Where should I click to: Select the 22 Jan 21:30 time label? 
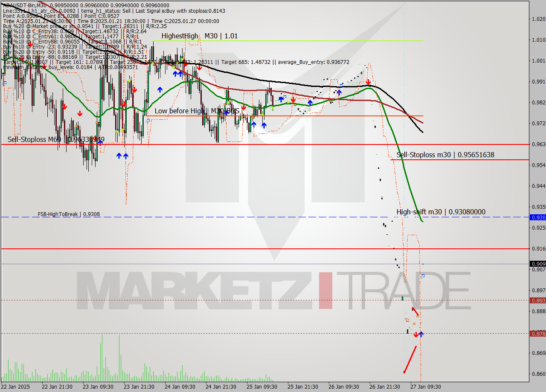(57, 387)
